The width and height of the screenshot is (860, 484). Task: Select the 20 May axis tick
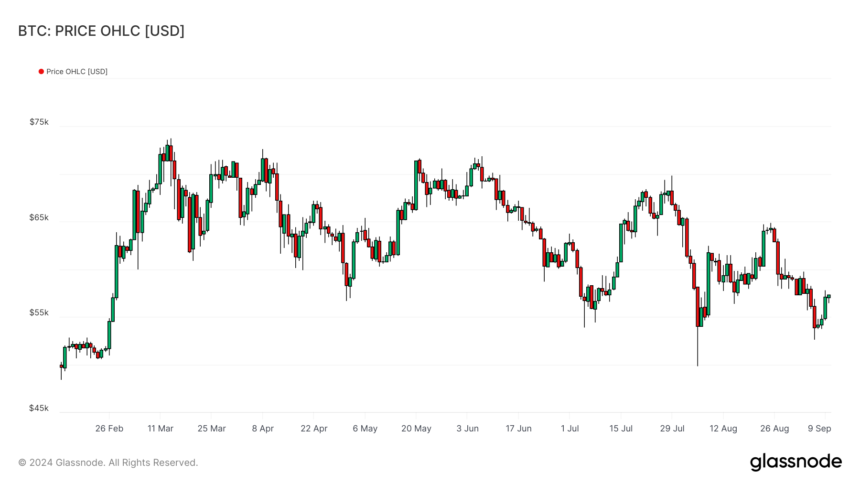pos(416,429)
